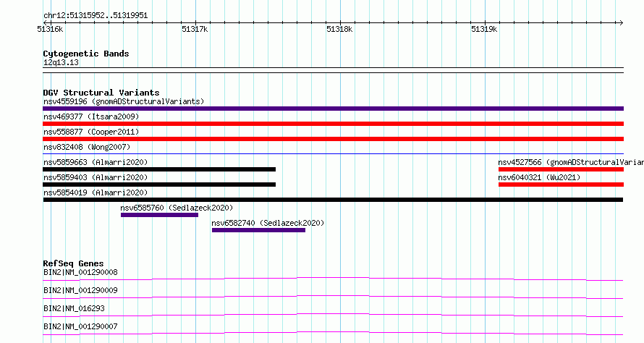Screen dimensions: 644x343
Task: Click the red nsv558877 Cooper2011 variant bar
Action: pyautogui.click(x=333, y=139)
